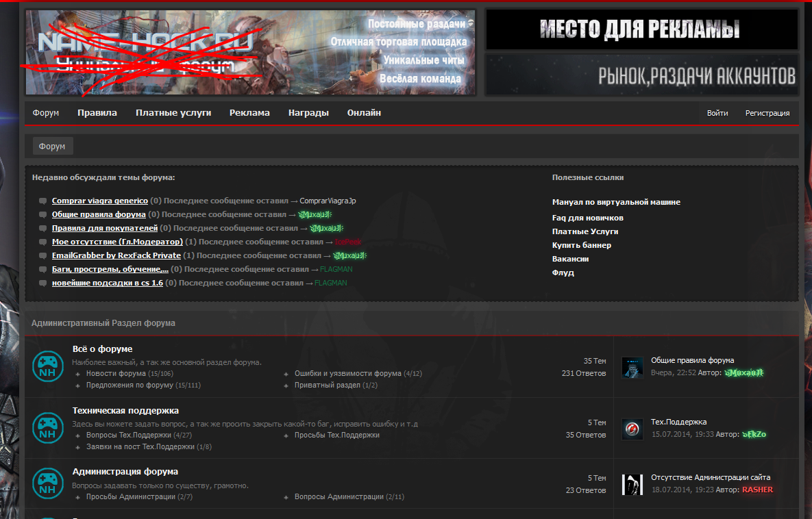Click Регистрация link

767,114
